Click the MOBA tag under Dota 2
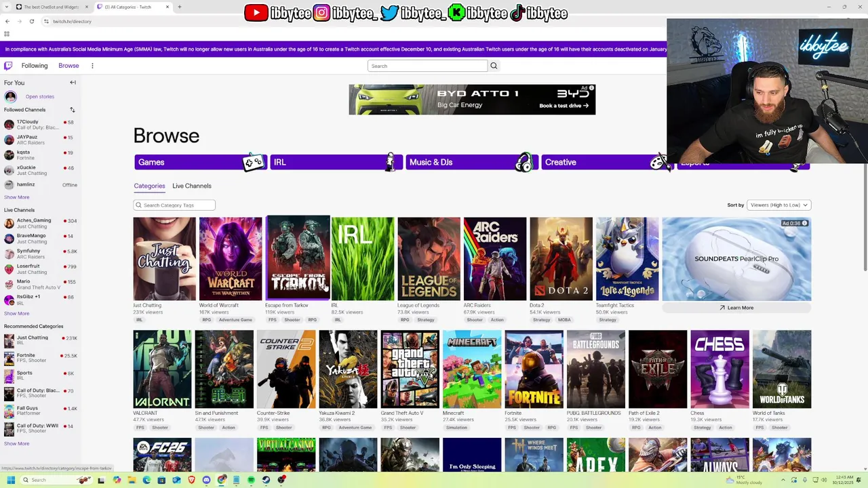This screenshot has height=488, width=868. pyautogui.click(x=564, y=320)
